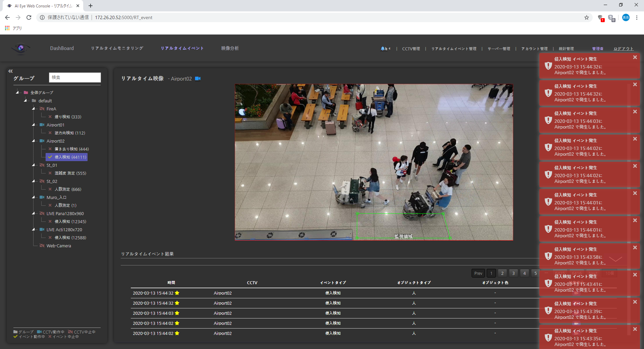Screen dimensions: 644x349
Task: Dismiss the topmost intrusion alert notification
Action: 635,57
